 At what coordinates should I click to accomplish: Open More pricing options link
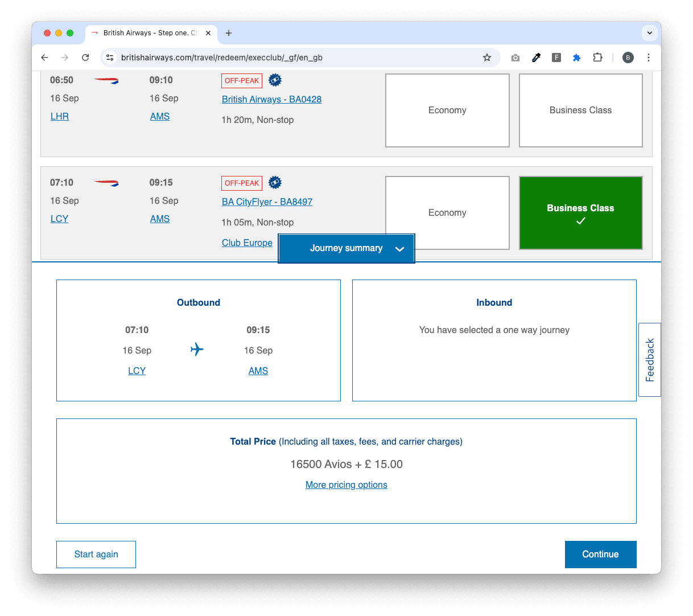(x=346, y=485)
